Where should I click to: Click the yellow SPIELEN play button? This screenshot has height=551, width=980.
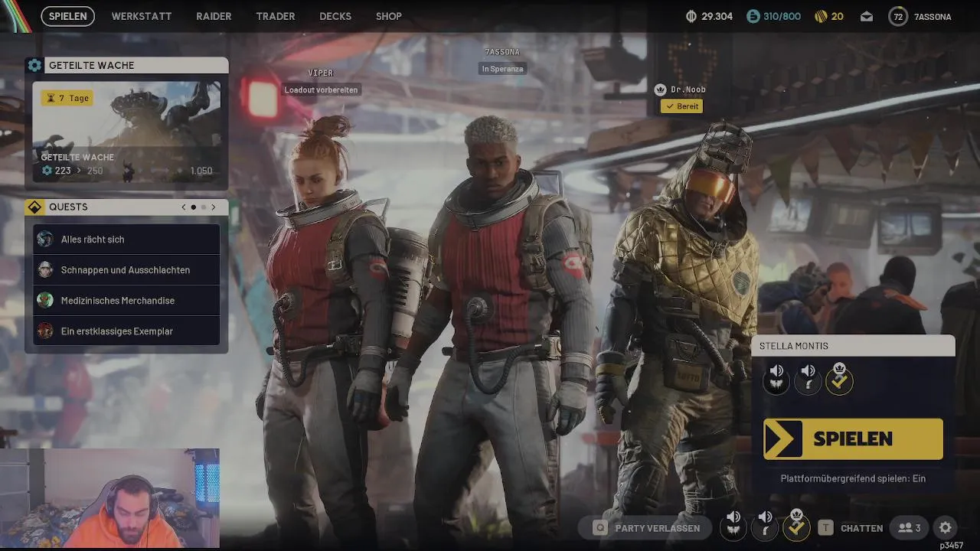(x=853, y=439)
